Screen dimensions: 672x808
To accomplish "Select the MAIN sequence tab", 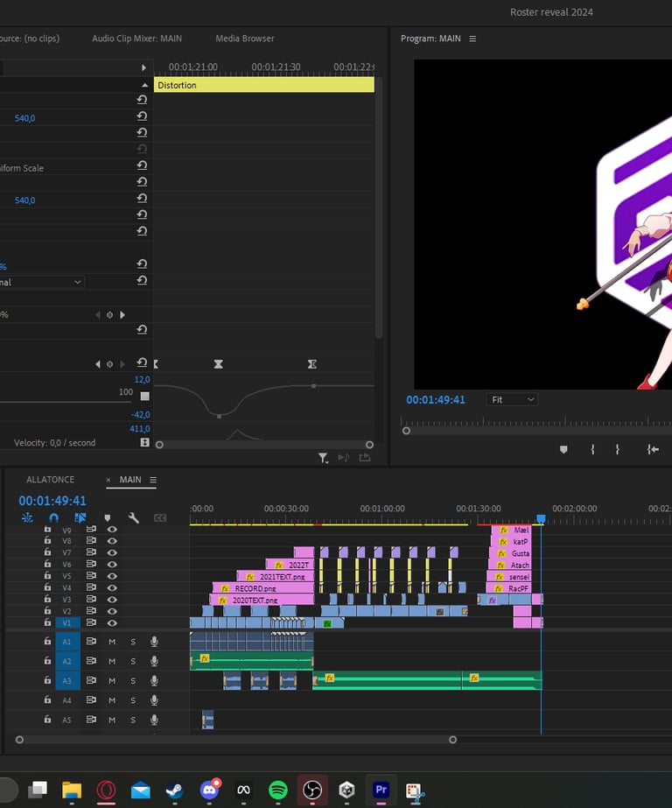I will pos(130,480).
